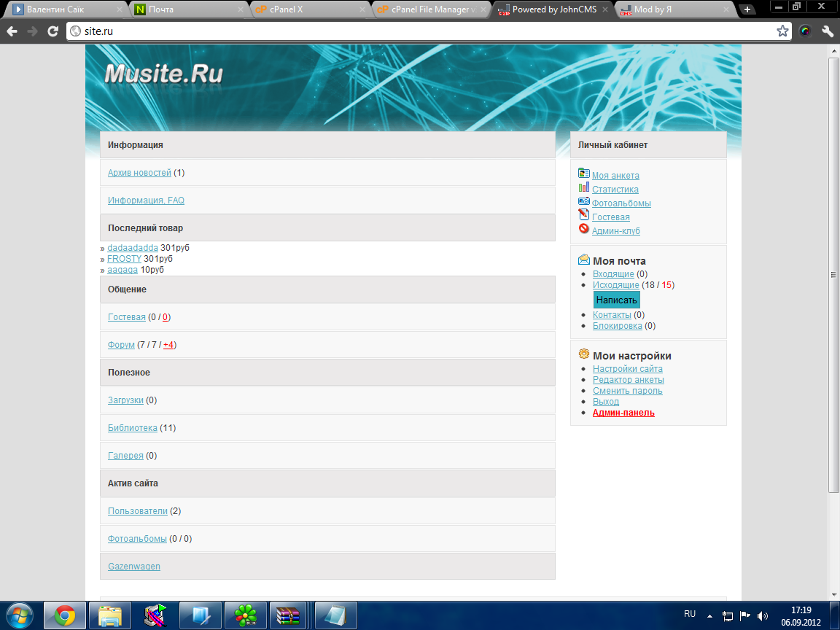Click the RU language indicator
The image size is (840, 630).
point(690,614)
